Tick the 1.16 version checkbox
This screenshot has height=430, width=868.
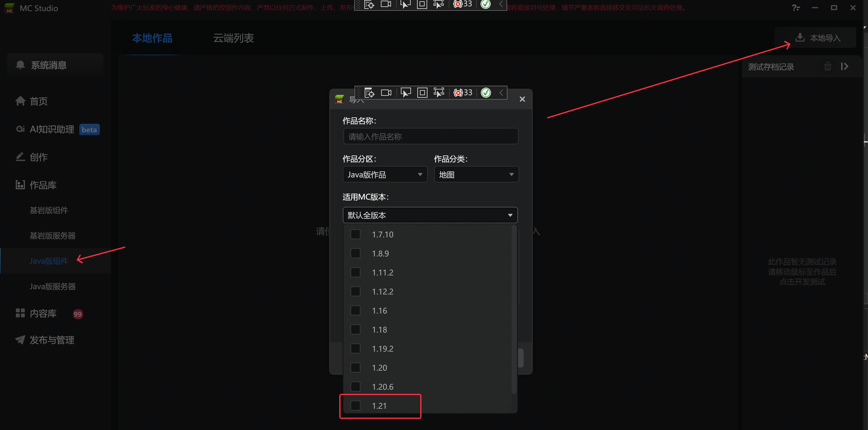(x=355, y=310)
